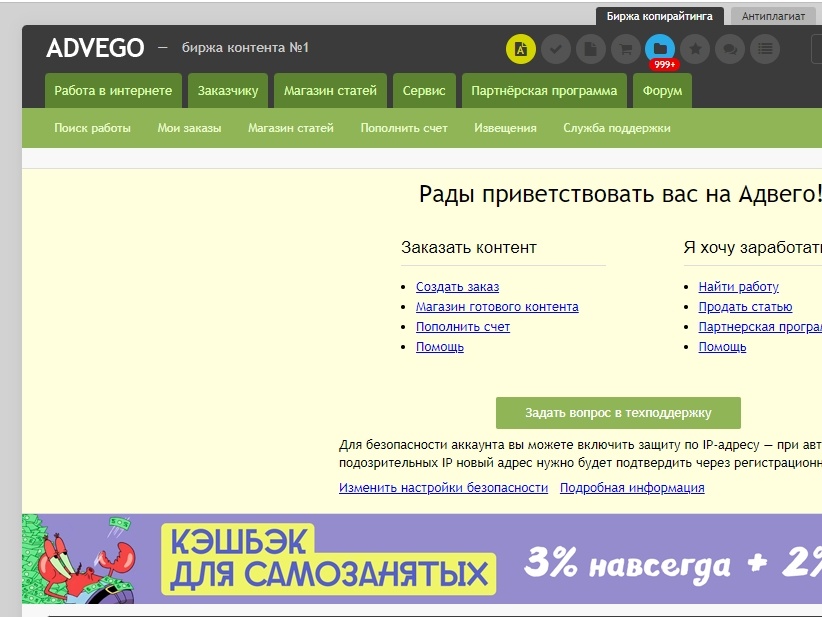Image resolution: width=822 pixels, height=617 pixels.
Task: Click Пополнить счет link in list
Action: [463, 327]
